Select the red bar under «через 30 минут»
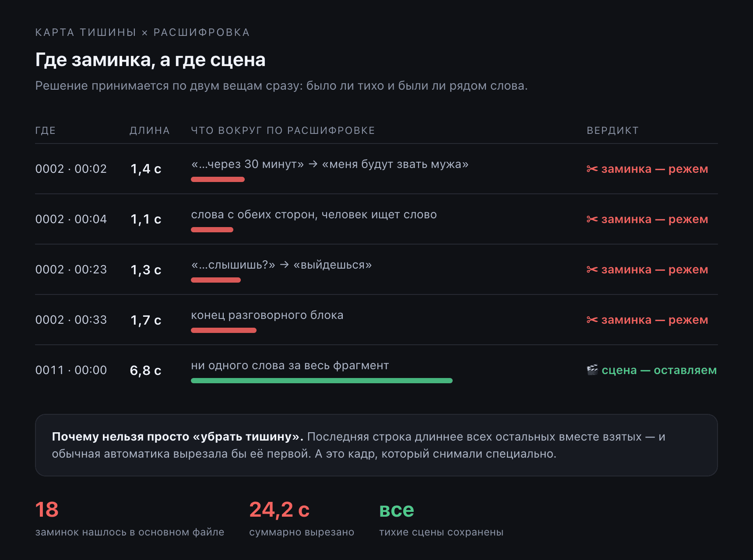Screen dimensions: 753x560 (218, 179)
